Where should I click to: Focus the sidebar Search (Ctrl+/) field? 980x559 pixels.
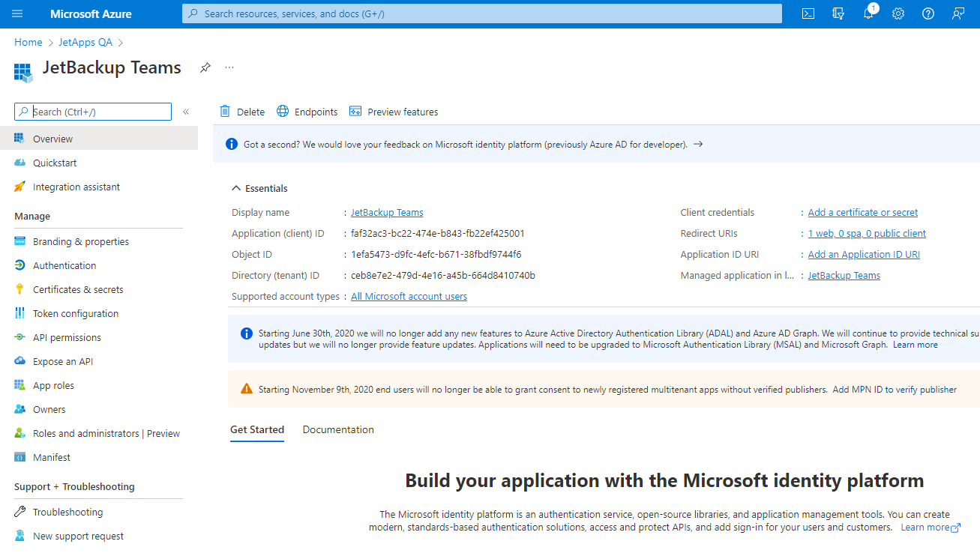pyautogui.click(x=93, y=112)
